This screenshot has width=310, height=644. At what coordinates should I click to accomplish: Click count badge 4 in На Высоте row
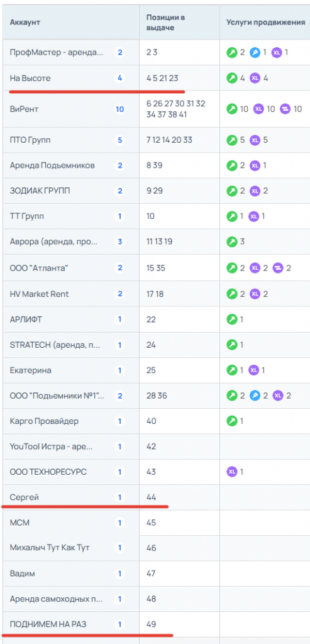[119, 77]
